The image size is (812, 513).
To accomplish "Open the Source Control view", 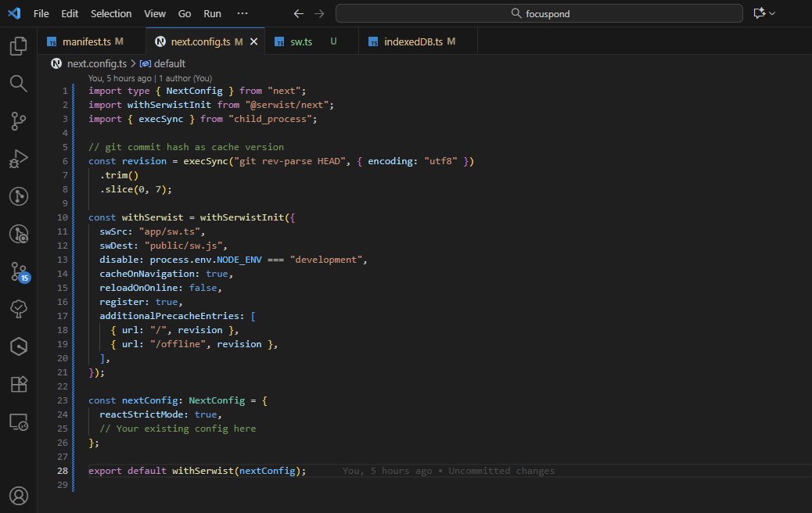I will 18,120.
